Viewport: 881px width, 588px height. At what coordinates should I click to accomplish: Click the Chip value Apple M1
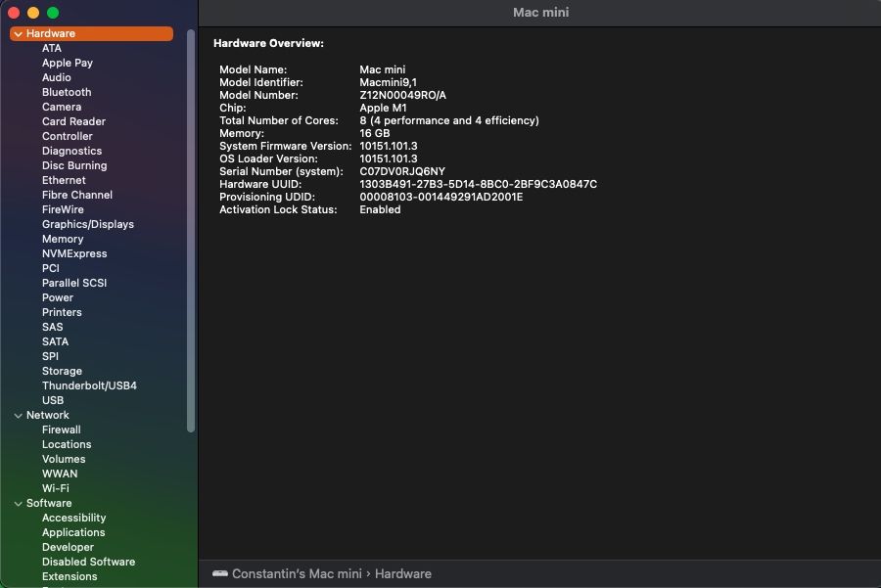click(383, 108)
